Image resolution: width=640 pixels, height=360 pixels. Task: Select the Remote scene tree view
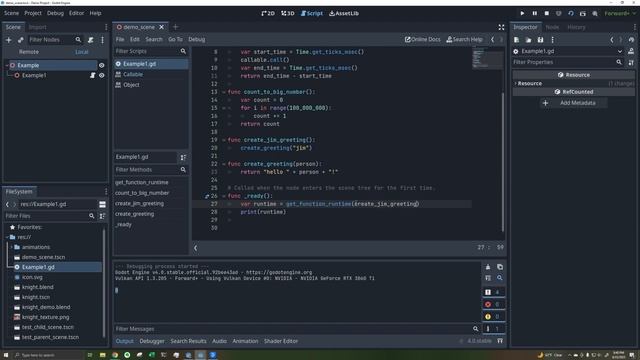[x=29, y=52]
